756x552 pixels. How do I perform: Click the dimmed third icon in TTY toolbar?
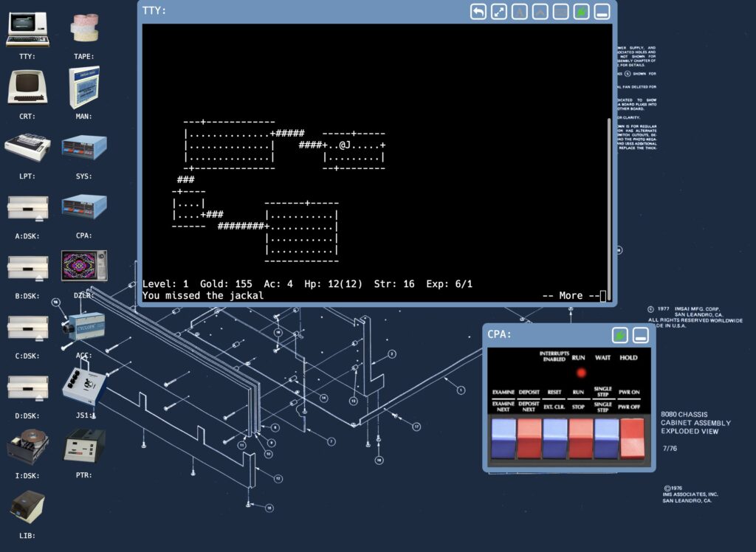[x=520, y=12]
